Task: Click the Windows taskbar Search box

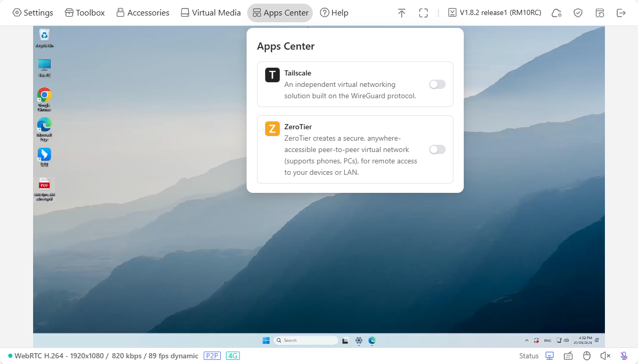Action: coord(306,340)
